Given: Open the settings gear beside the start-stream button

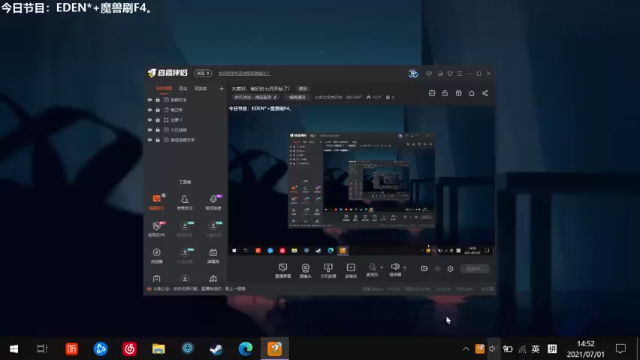Looking at the screenshot, I should coord(450,269).
